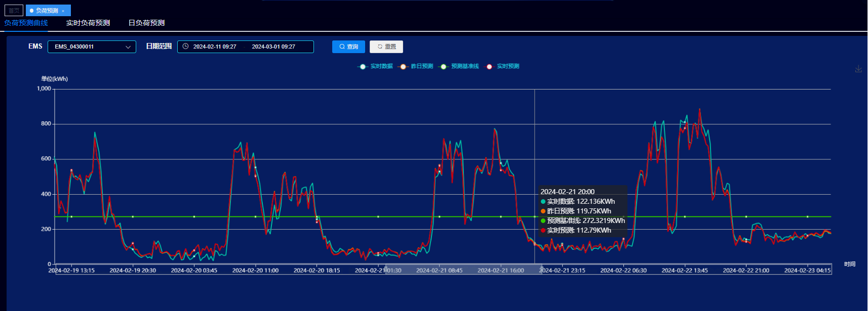Click the right handle of the zoom slider

[x=541, y=269]
